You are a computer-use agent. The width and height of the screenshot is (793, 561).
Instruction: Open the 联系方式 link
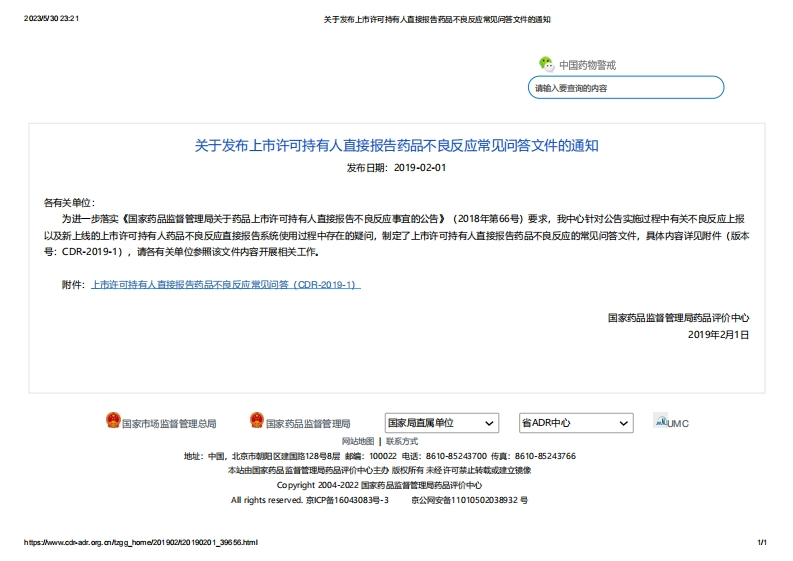pyautogui.click(x=402, y=441)
